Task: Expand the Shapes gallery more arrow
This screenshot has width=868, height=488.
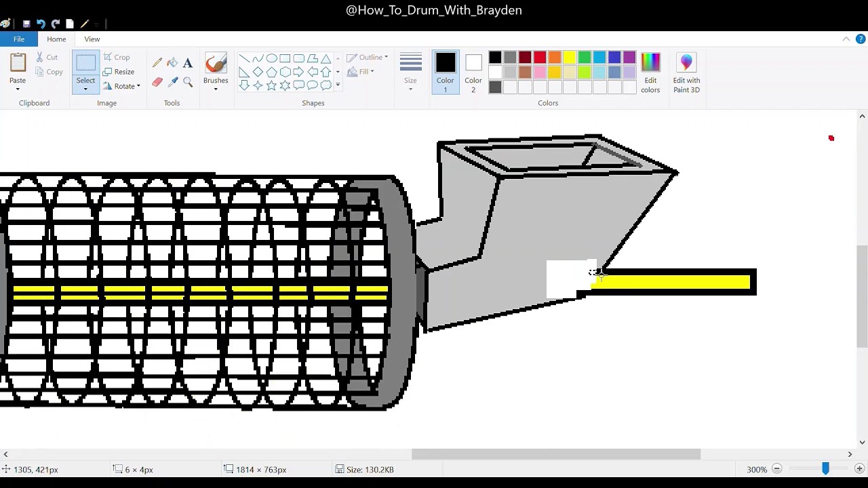Action: coord(338,85)
